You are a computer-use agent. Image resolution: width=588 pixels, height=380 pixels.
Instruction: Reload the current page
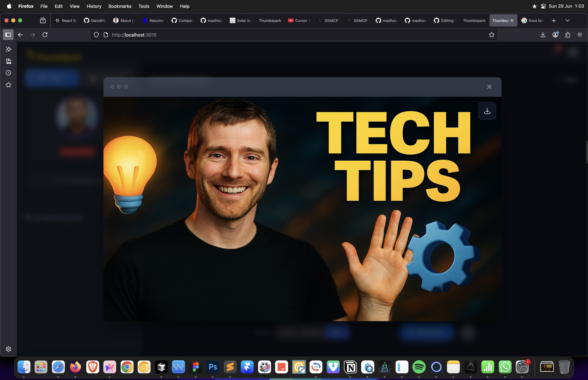[x=45, y=35]
